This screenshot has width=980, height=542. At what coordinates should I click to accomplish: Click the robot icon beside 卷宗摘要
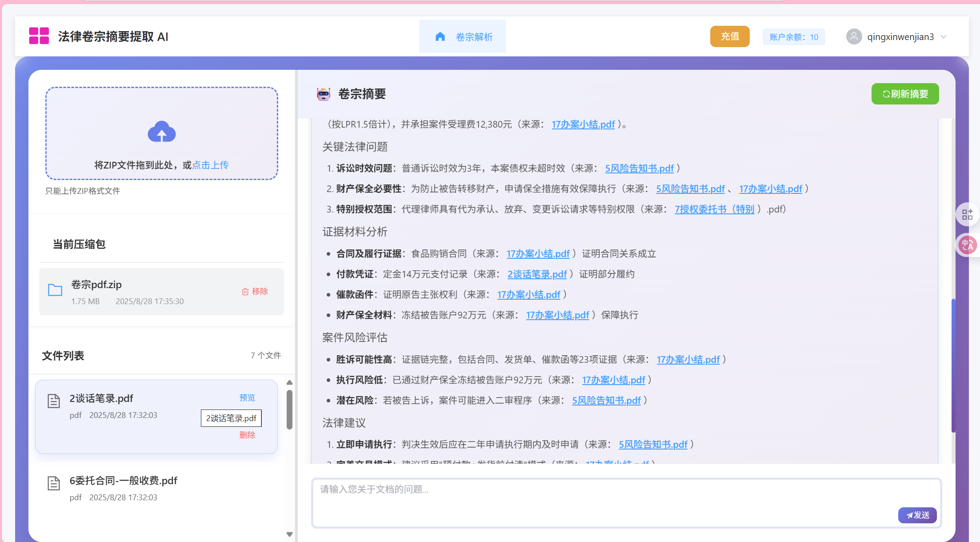[x=324, y=94]
